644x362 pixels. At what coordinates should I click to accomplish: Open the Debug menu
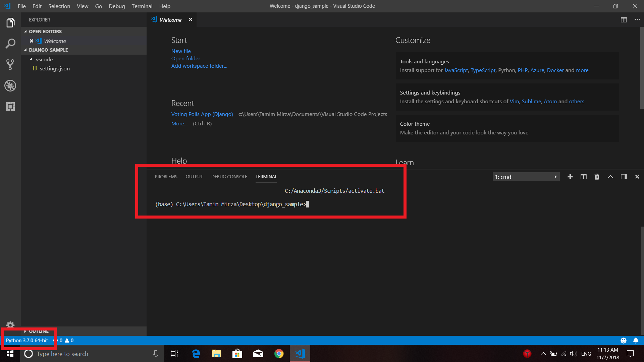tap(117, 6)
